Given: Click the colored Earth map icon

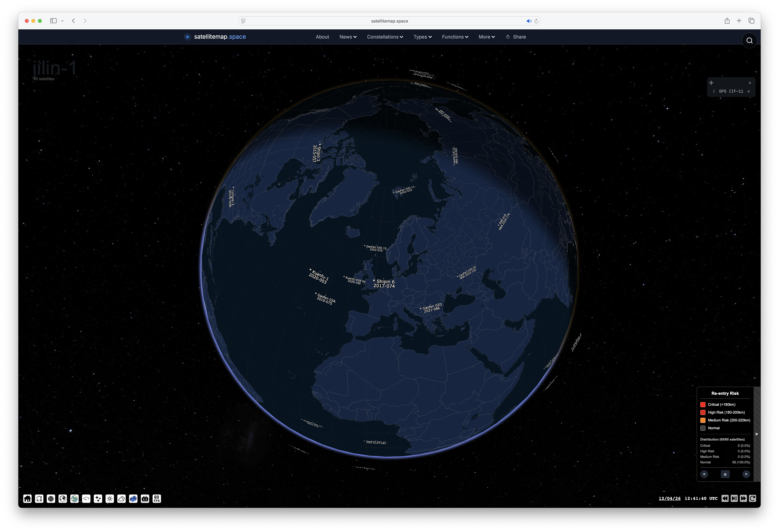Looking at the screenshot, I should [74, 499].
